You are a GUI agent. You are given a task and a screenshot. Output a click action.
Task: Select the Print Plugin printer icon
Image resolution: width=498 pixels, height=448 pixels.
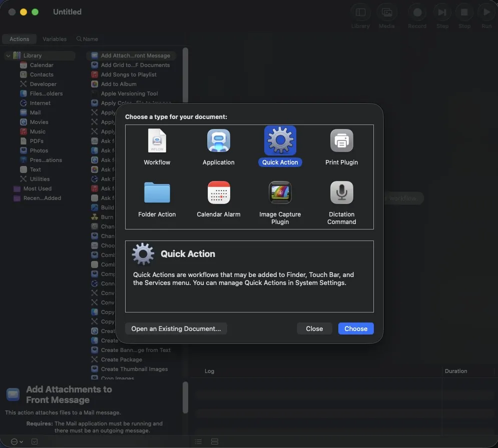tap(341, 140)
